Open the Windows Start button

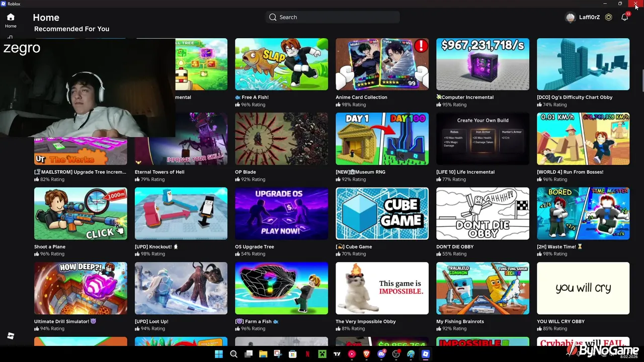[x=219, y=354]
